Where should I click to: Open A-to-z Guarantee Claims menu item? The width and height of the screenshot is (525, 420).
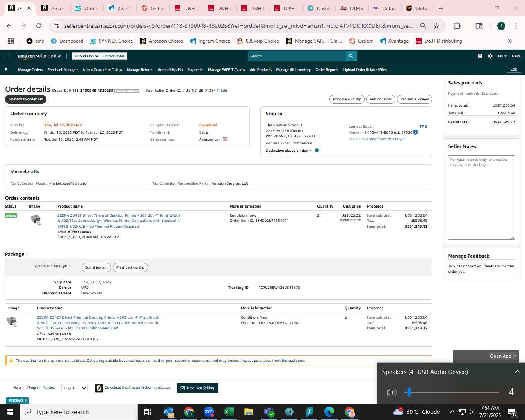pos(103,70)
